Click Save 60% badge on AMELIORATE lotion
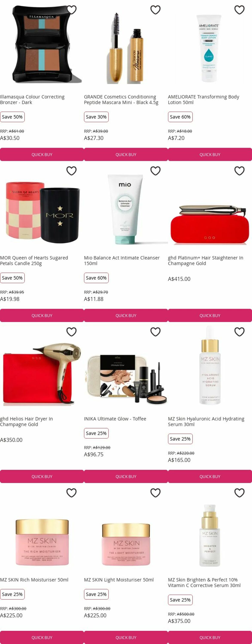 click(x=180, y=117)
